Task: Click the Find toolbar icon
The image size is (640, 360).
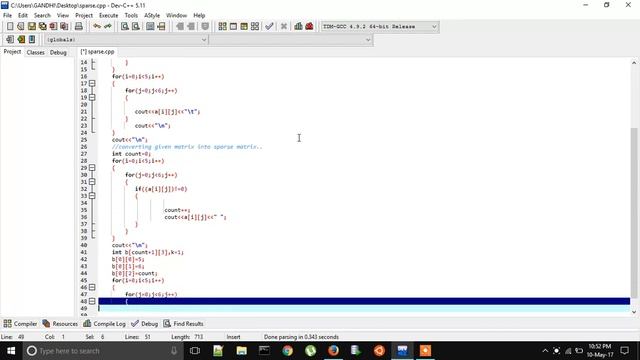Action: point(125,27)
